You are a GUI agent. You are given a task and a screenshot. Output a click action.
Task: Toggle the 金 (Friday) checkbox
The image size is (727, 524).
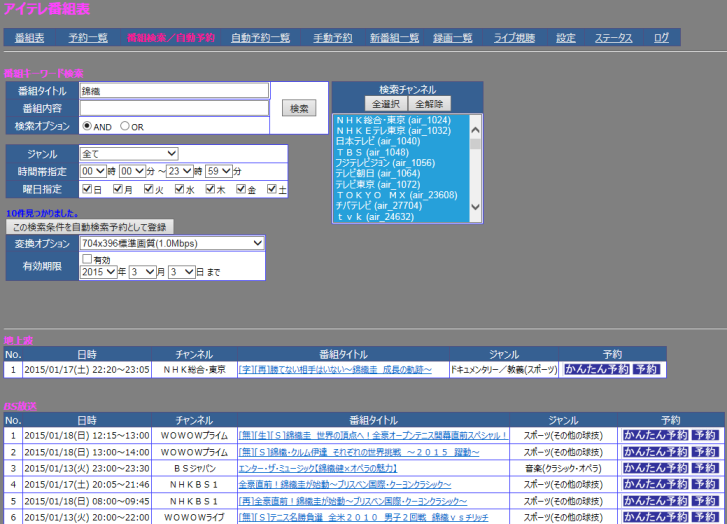[241, 189]
